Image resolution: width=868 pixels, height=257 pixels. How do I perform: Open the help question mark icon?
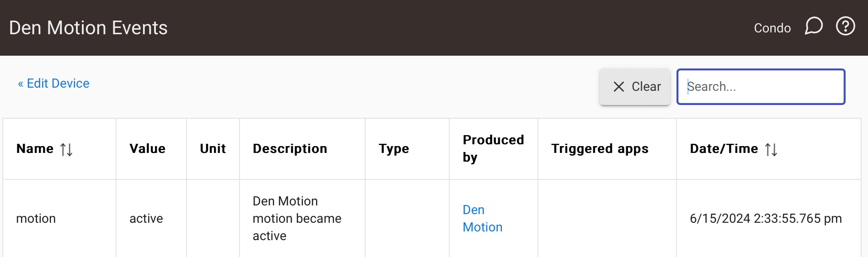[x=845, y=26]
